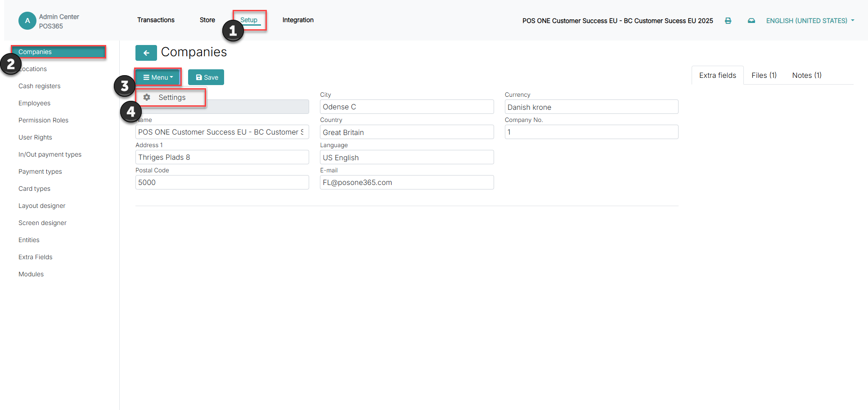
Task: Open the Transactions top menu
Action: click(x=156, y=20)
